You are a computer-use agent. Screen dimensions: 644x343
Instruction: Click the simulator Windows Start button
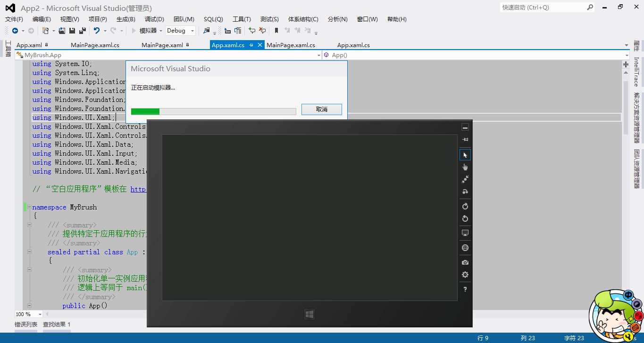point(309,314)
